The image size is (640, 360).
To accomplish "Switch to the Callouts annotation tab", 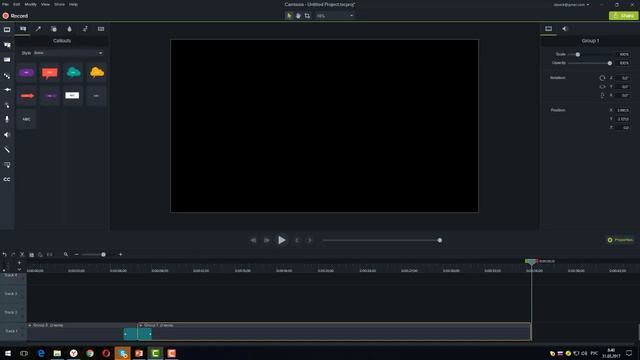I will click(23, 29).
